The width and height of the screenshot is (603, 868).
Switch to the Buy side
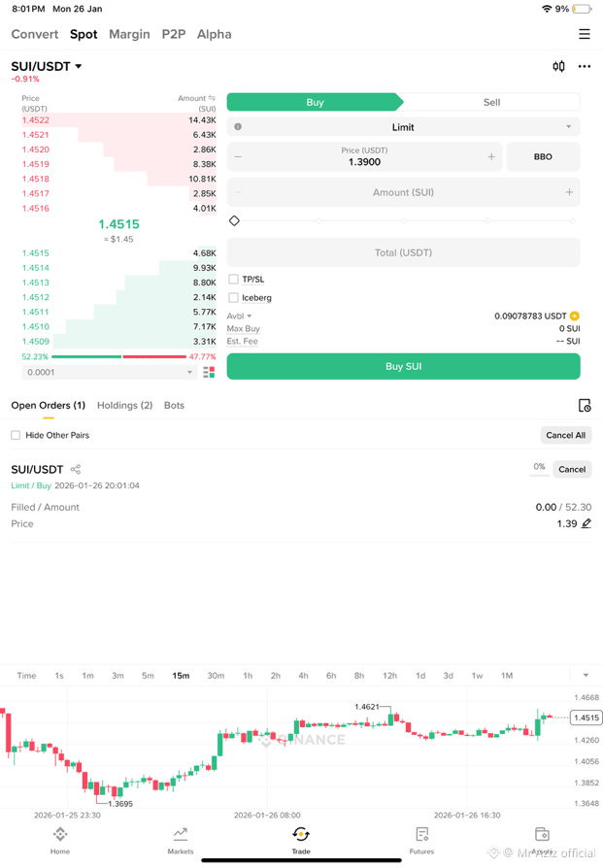315,102
